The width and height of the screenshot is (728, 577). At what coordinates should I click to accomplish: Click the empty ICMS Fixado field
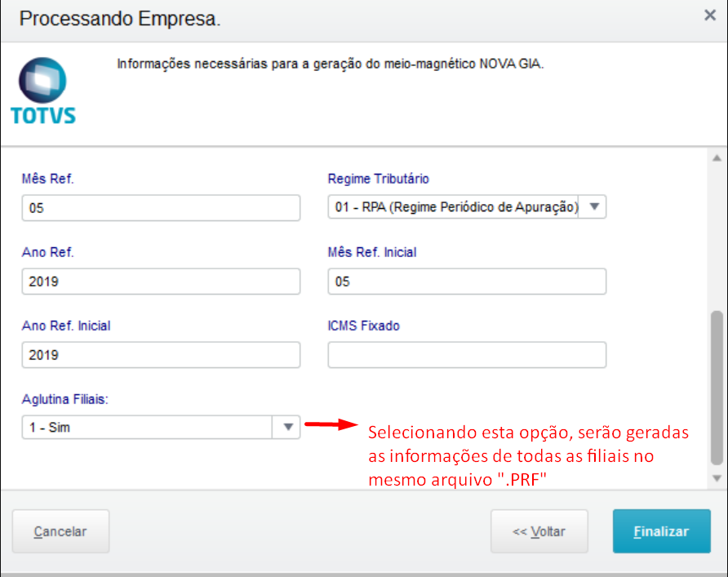[467, 355]
